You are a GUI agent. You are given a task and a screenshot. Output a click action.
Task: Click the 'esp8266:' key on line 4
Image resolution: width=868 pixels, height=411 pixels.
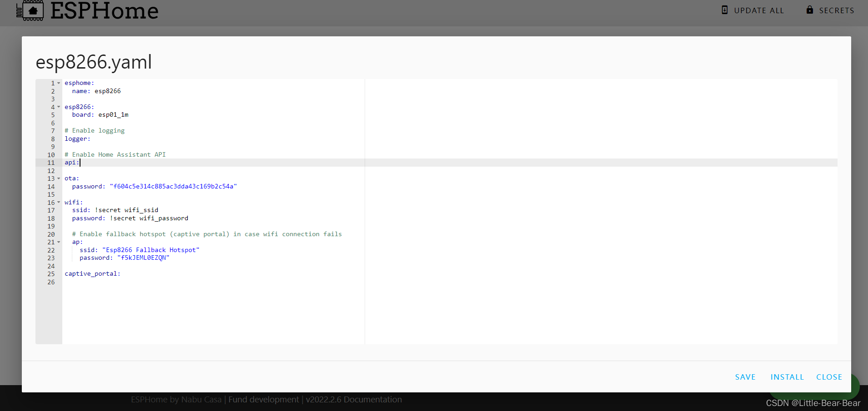79,107
